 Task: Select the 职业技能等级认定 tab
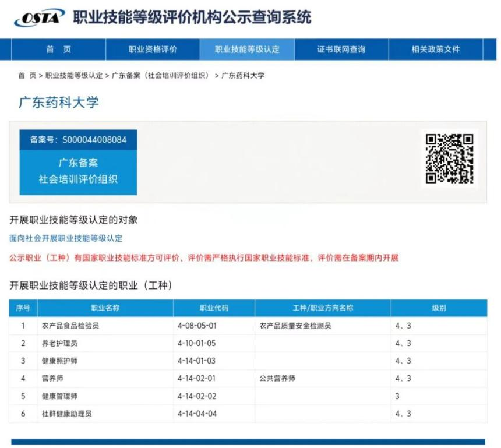coord(247,49)
